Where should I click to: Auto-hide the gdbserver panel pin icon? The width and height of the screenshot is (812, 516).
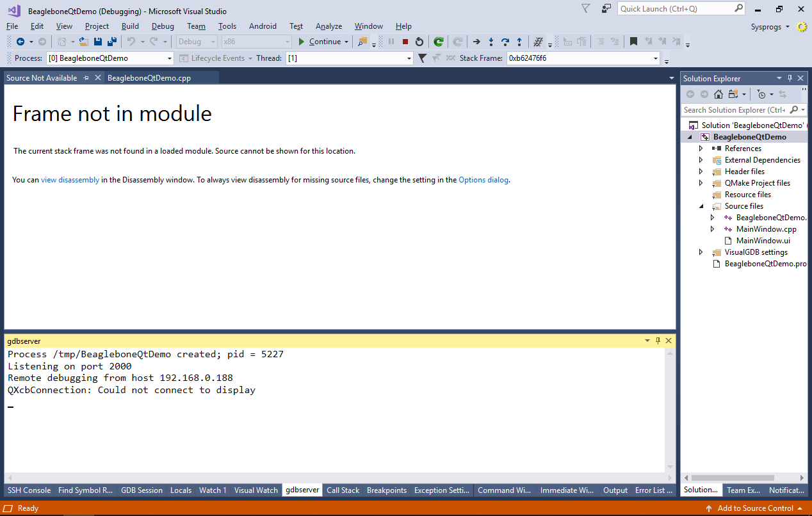pyautogui.click(x=658, y=341)
